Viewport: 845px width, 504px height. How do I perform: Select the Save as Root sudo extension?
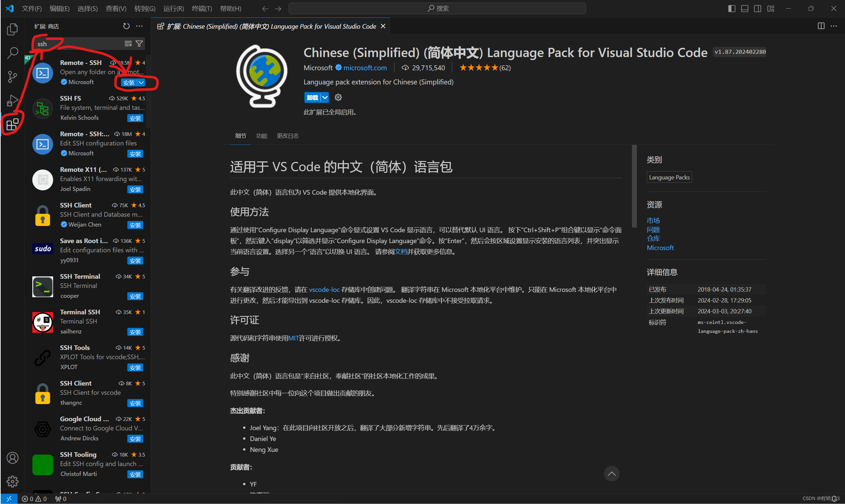click(88, 250)
